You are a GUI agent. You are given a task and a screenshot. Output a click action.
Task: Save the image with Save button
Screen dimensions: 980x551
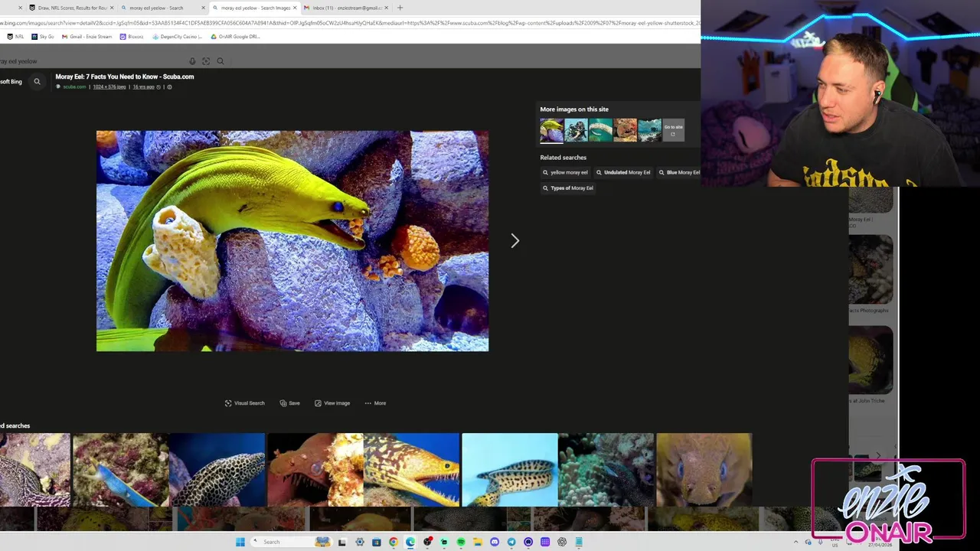pyautogui.click(x=289, y=403)
